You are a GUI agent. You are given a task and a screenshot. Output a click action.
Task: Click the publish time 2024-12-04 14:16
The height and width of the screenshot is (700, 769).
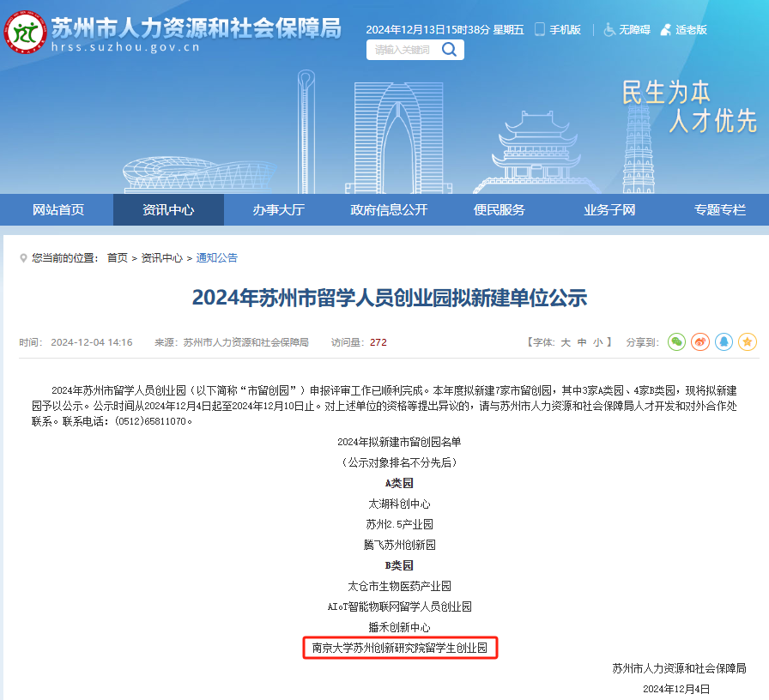[92, 342]
